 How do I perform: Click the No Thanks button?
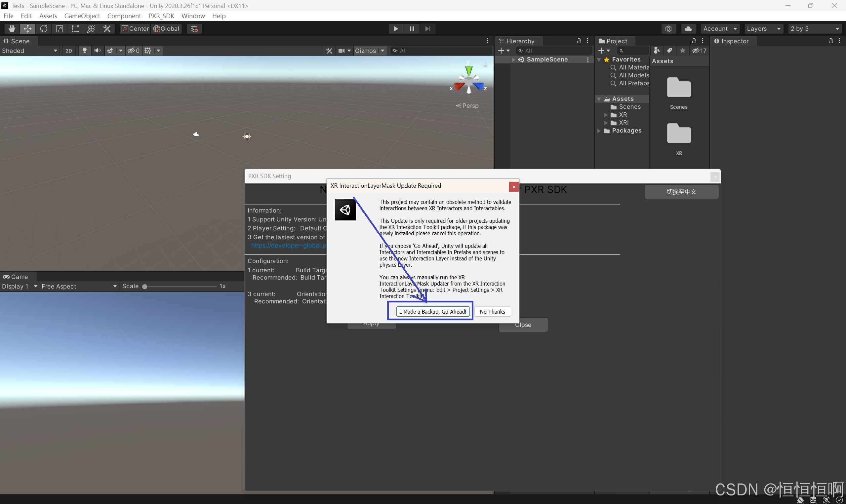pyautogui.click(x=492, y=311)
